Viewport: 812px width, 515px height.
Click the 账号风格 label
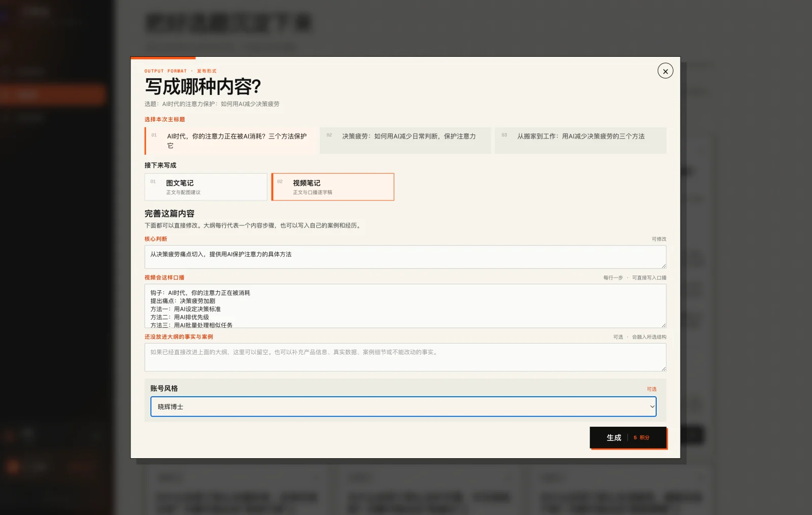tap(164, 388)
